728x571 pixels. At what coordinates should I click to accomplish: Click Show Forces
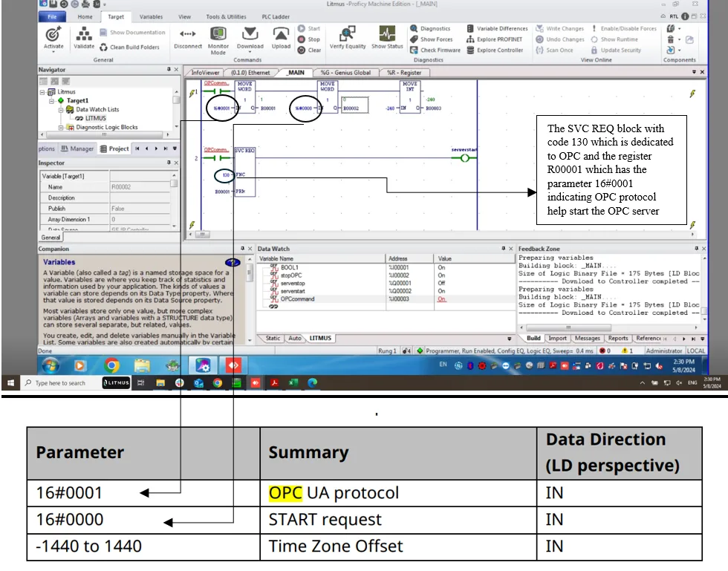432,39
